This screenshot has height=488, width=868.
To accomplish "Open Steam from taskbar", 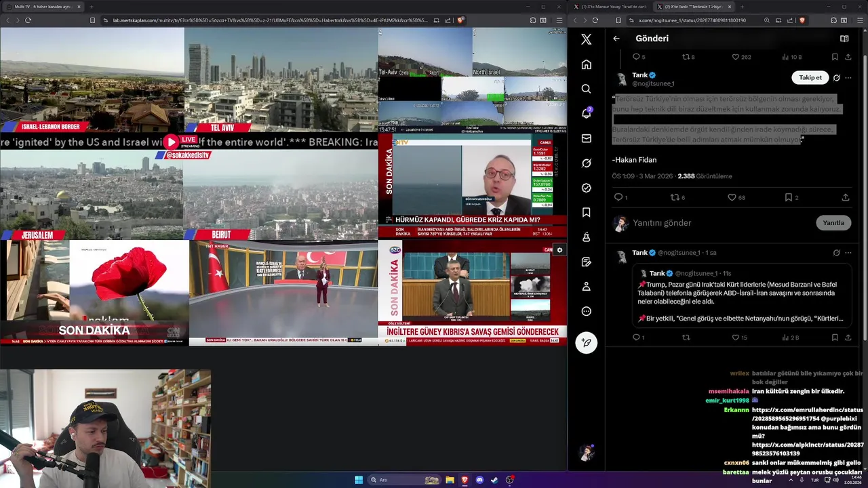I will click(x=494, y=480).
